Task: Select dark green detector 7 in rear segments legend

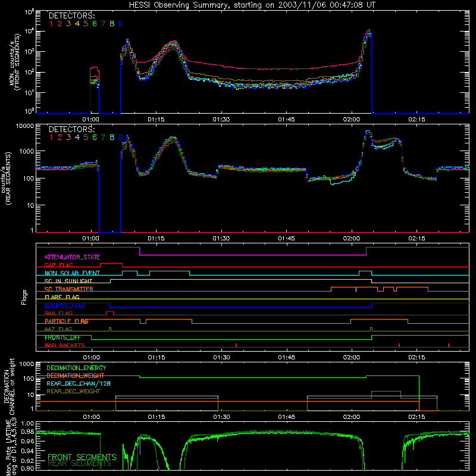Action: pyautogui.click(x=103, y=137)
